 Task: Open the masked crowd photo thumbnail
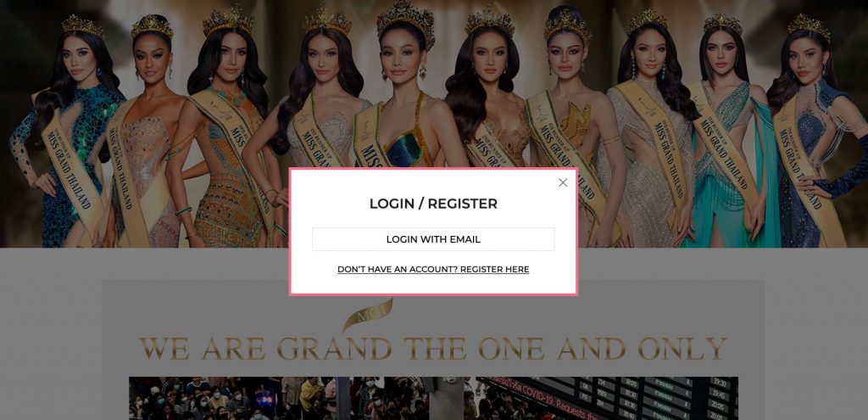(x=296, y=399)
